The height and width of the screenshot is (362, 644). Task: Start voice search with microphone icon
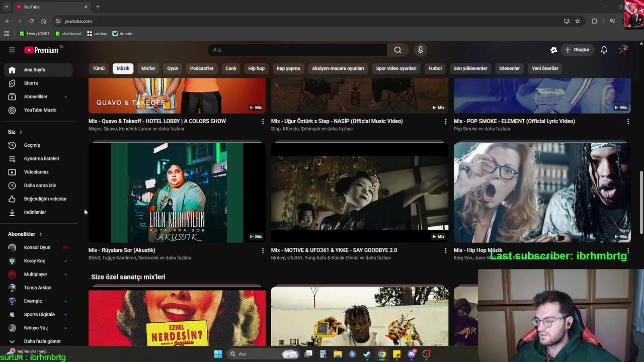(x=421, y=50)
